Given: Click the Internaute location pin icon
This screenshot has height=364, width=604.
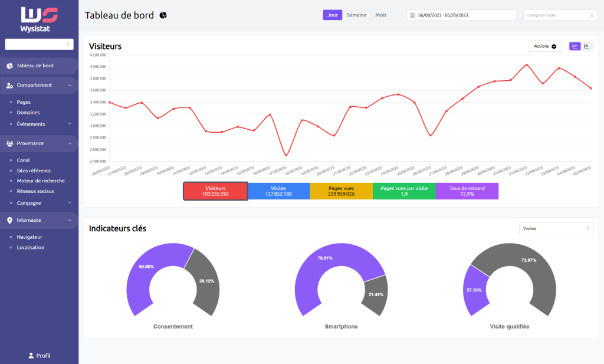Looking at the screenshot, I should coord(9,220).
